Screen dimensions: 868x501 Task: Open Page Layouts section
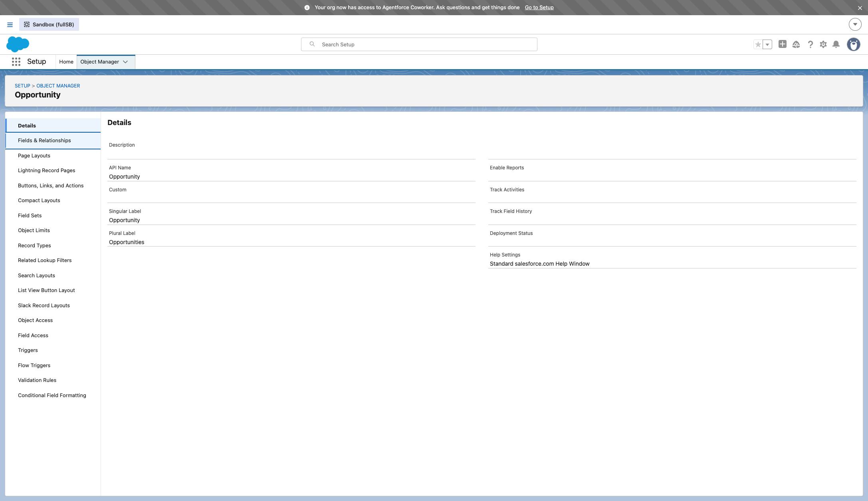(x=53, y=156)
